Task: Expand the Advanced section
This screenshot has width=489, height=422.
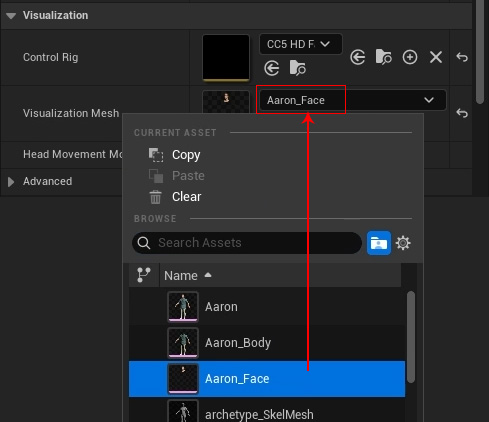Action: 11,182
